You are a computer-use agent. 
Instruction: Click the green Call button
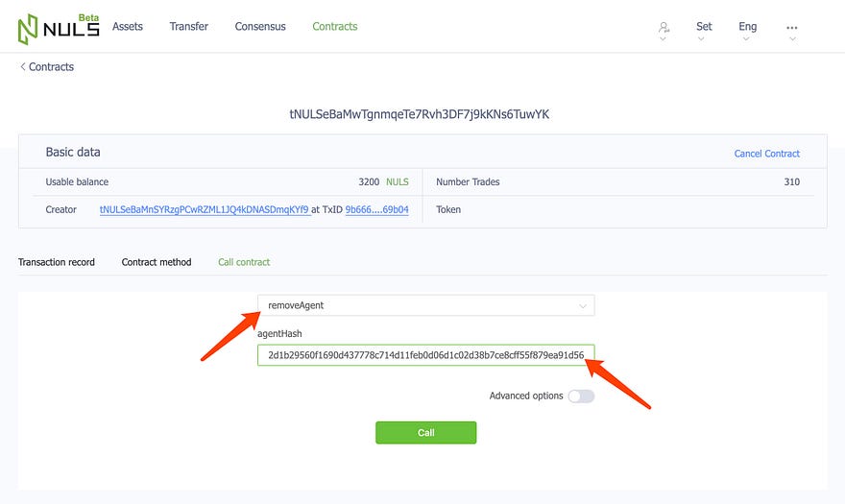[x=425, y=433]
